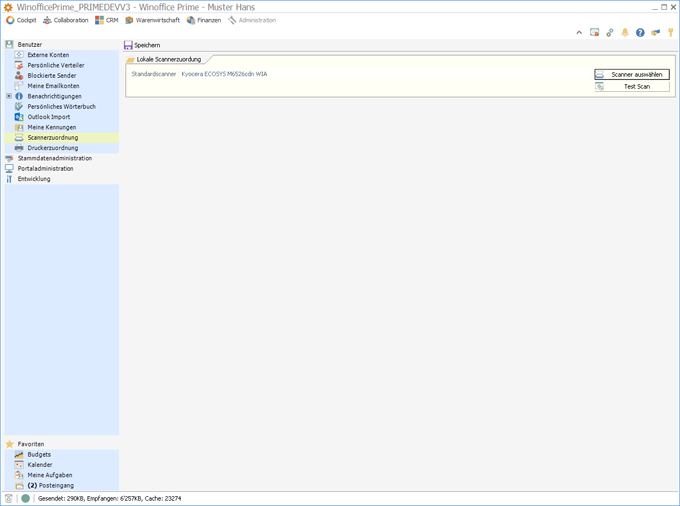Open Persönliche Verteiler in the sidebar
Image resolution: width=680 pixels, height=506 pixels.
pos(56,65)
